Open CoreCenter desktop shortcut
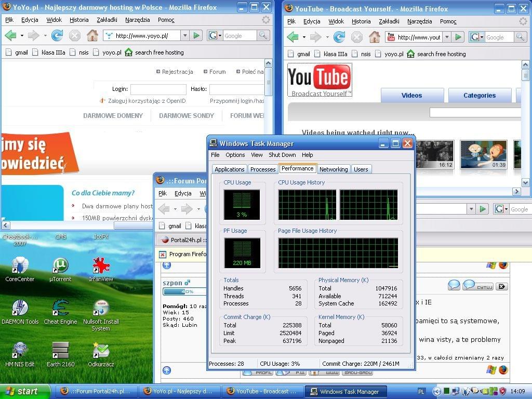This screenshot has height=399, width=532. (x=20, y=270)
